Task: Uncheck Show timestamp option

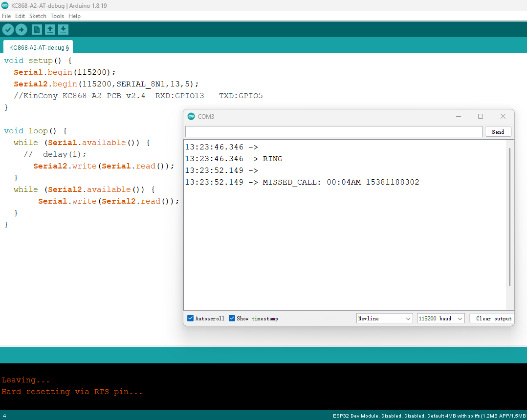Action: [232, 318]
